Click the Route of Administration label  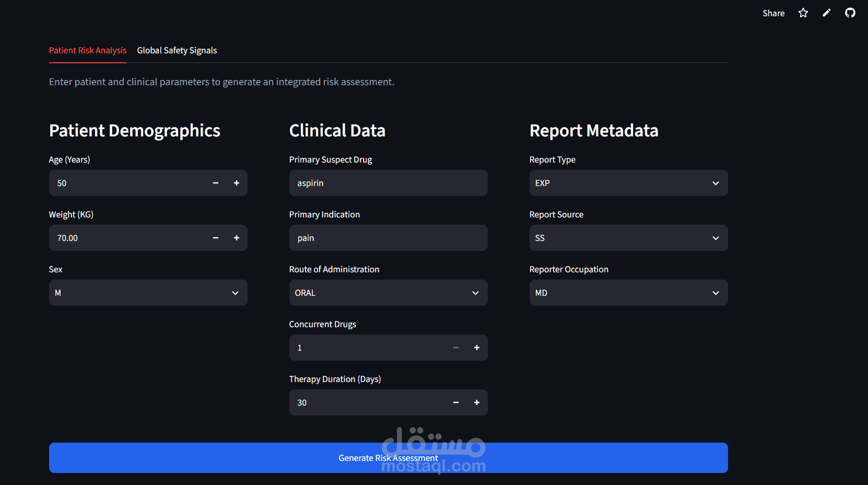[x=334, y=269]
